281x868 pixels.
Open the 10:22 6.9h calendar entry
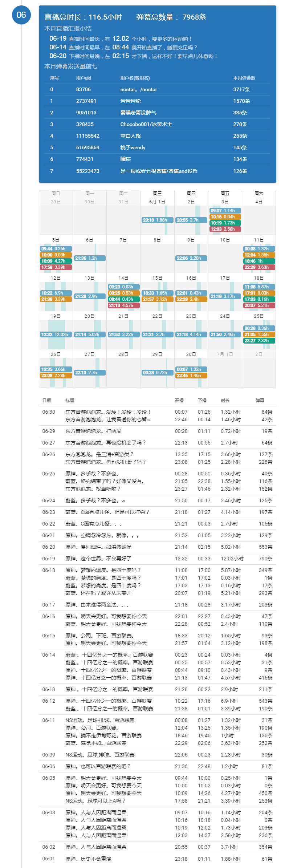[x=56, y=293]
